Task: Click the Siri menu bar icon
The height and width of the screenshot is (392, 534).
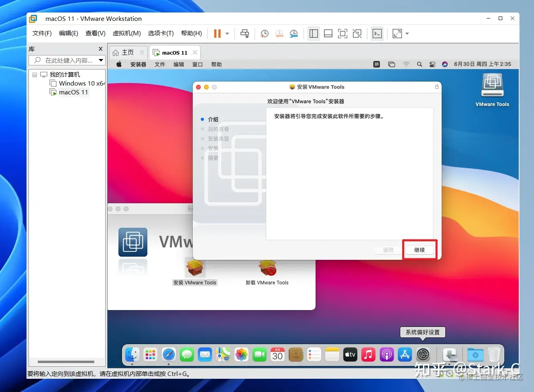Action: click(x=445, y=64)
